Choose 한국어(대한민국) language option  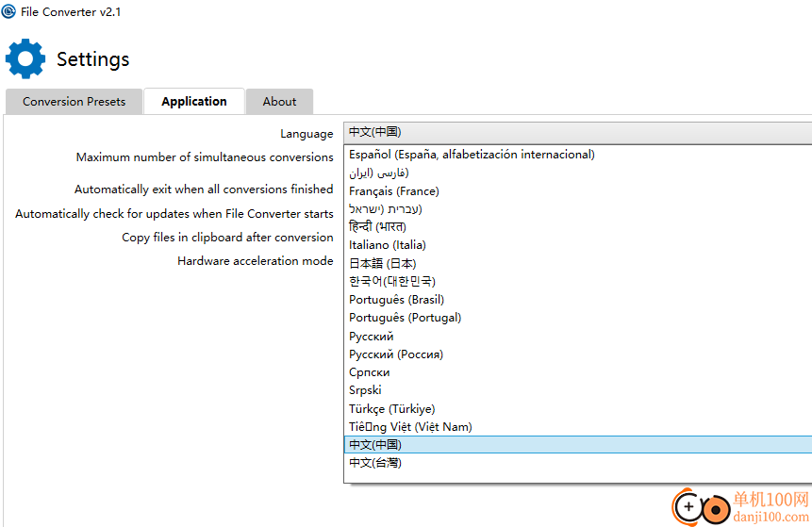point(578,281)
